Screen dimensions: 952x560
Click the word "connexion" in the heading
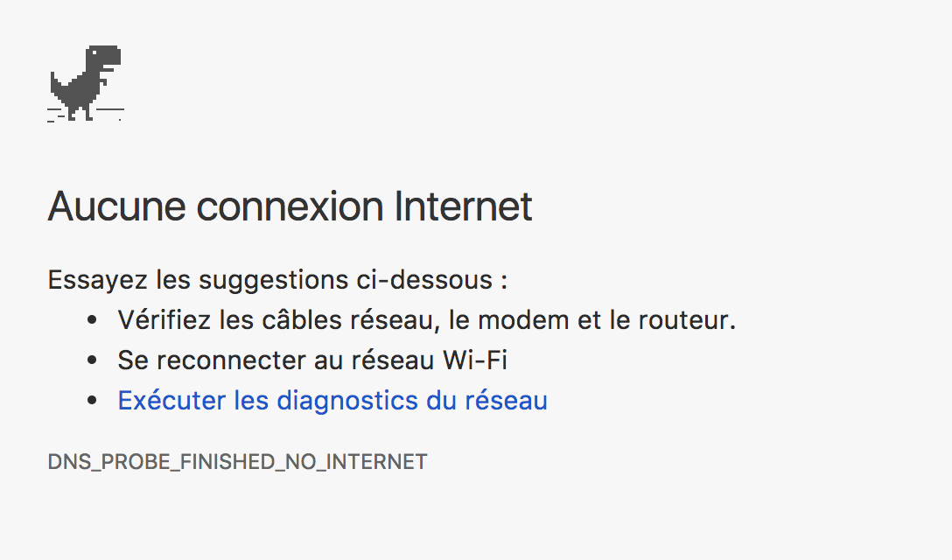pos(290,206)
